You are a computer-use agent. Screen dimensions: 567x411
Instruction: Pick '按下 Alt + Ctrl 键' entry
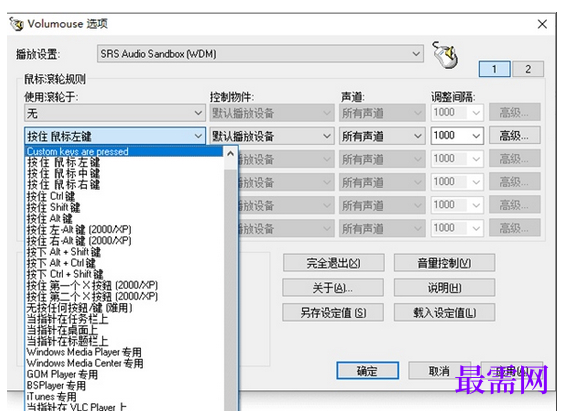tap(124, 263)
